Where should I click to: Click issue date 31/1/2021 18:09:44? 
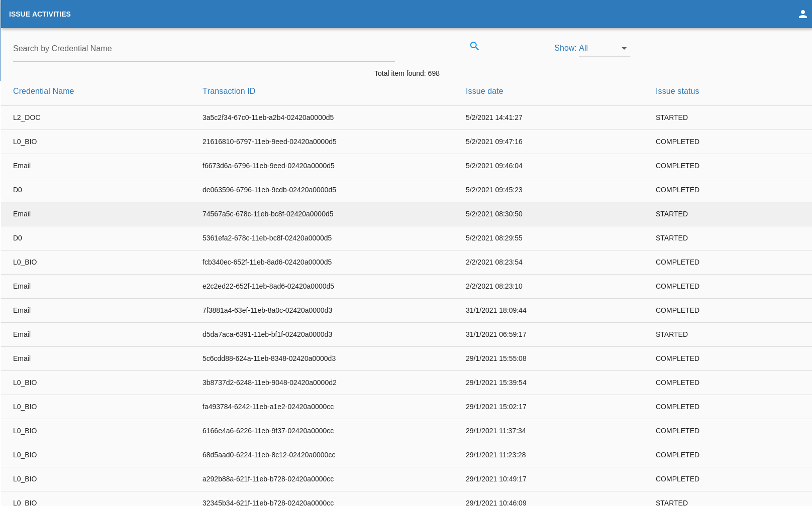point(496,310)
